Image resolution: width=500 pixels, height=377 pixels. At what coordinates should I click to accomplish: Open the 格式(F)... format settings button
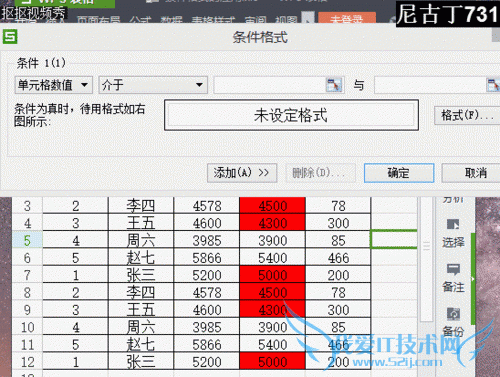coord(467,115)
